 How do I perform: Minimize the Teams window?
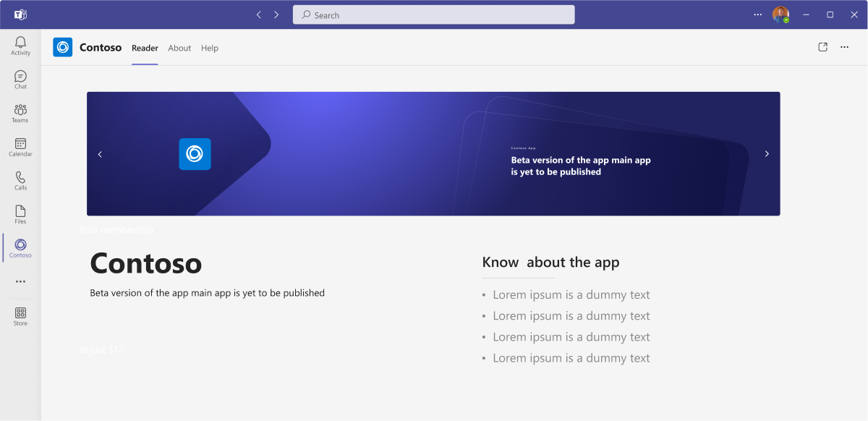coord(806,14)
